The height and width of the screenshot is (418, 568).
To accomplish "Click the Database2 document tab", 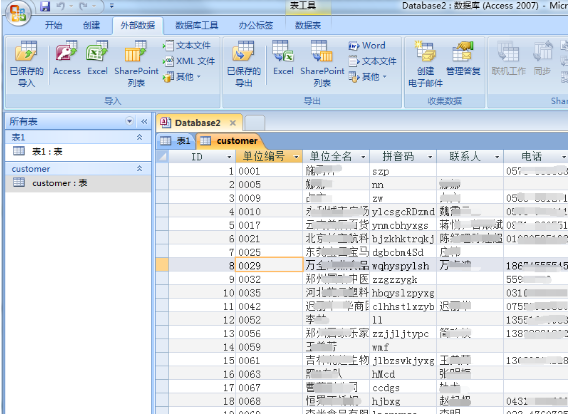I will pyautogui.click(x=198, y=123).
